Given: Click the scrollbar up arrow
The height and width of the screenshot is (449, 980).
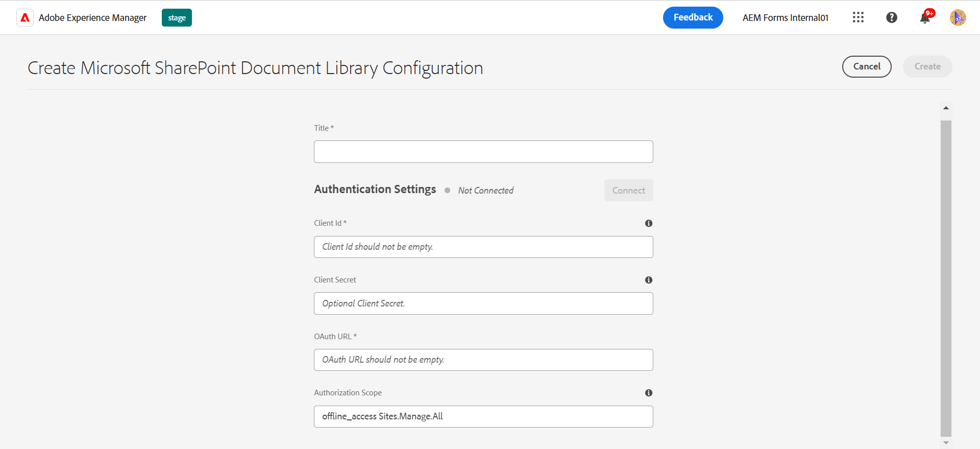Looking at the screenshot, I should [946, 108].
